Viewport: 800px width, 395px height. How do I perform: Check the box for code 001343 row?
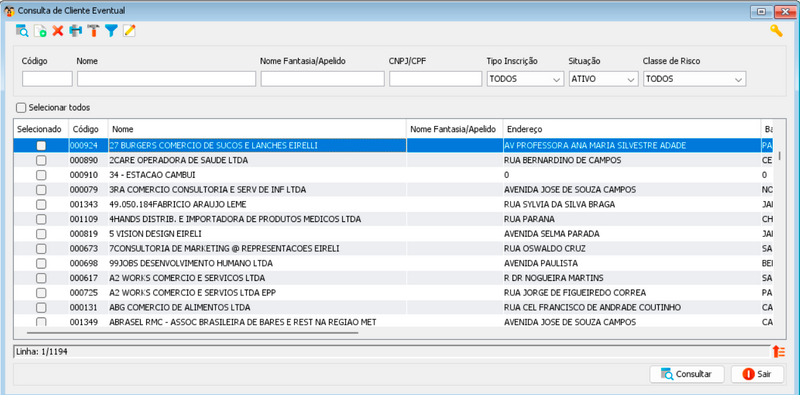(41, 205)
